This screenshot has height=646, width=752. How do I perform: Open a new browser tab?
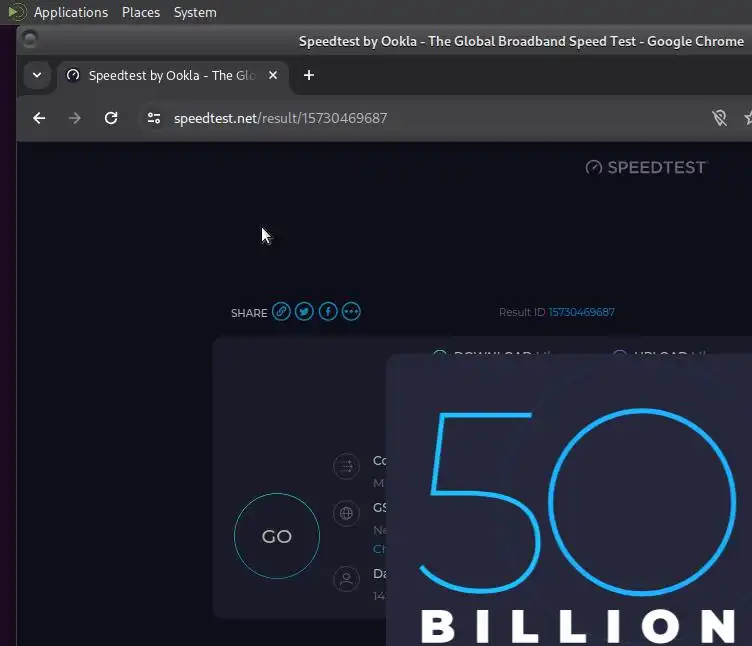(x=309, y=75)
